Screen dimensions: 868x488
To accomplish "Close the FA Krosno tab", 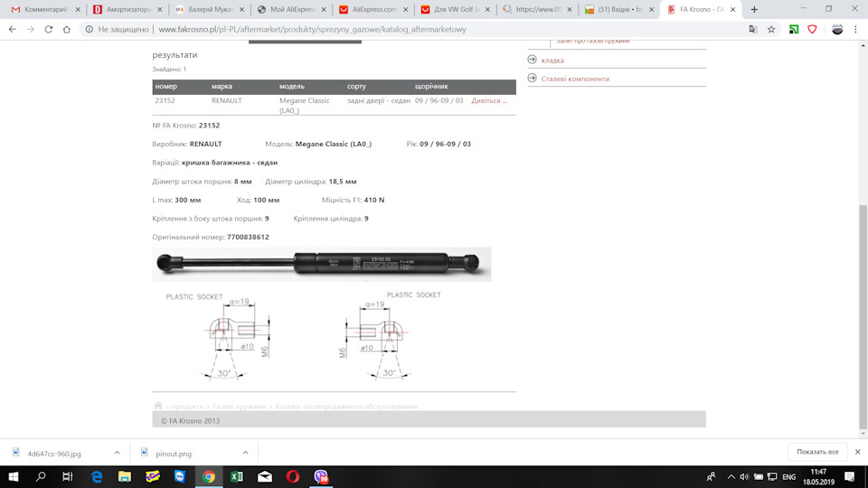I will click(733, 9).
